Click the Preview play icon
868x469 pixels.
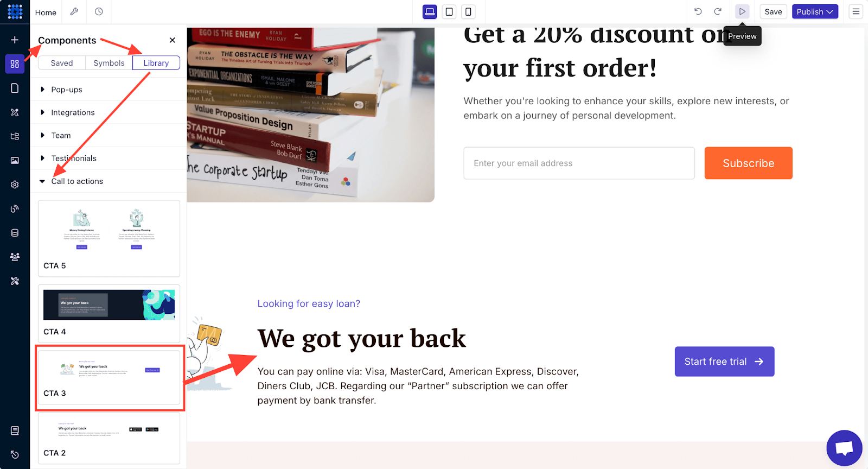point(742,11)
